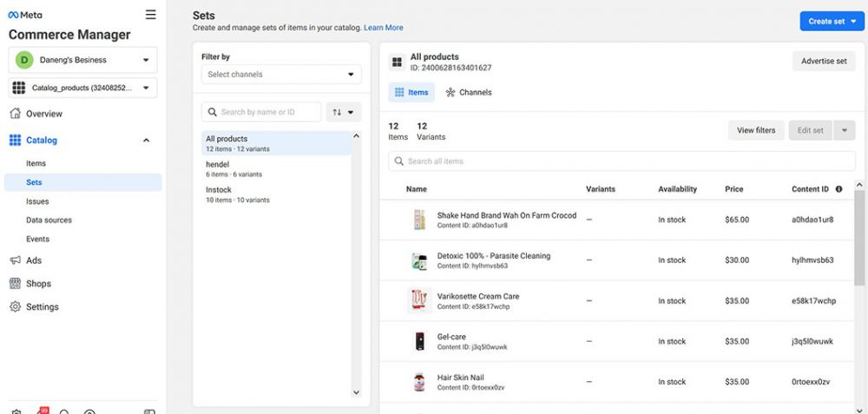
Task: Click the Name column header
Action: point(417,188)
